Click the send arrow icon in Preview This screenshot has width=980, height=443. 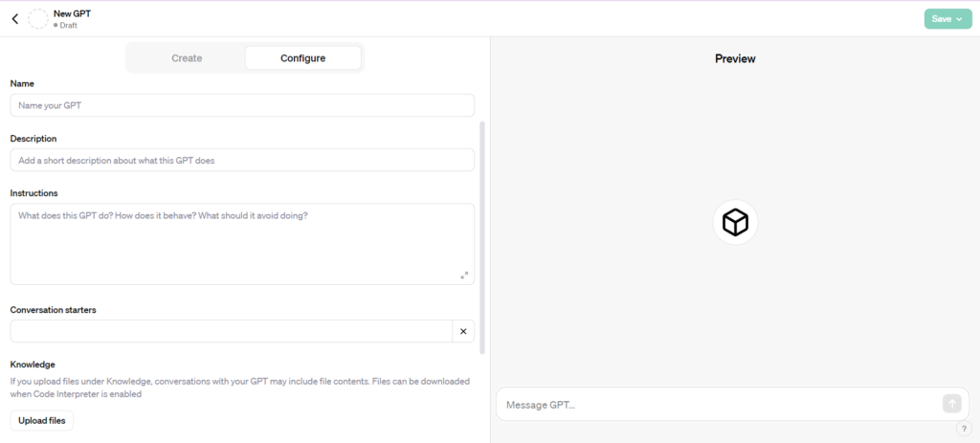[952, 404]
